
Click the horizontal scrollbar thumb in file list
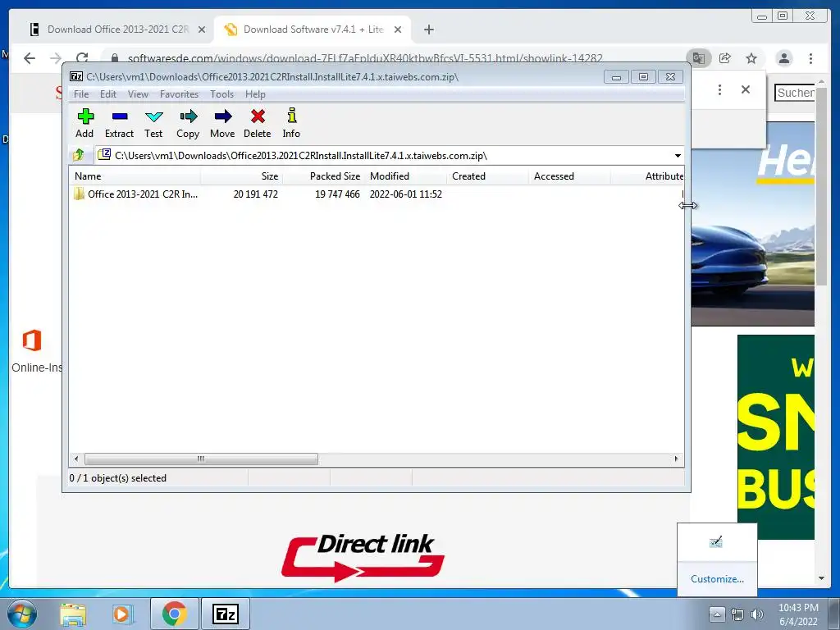tap(201, 459)
